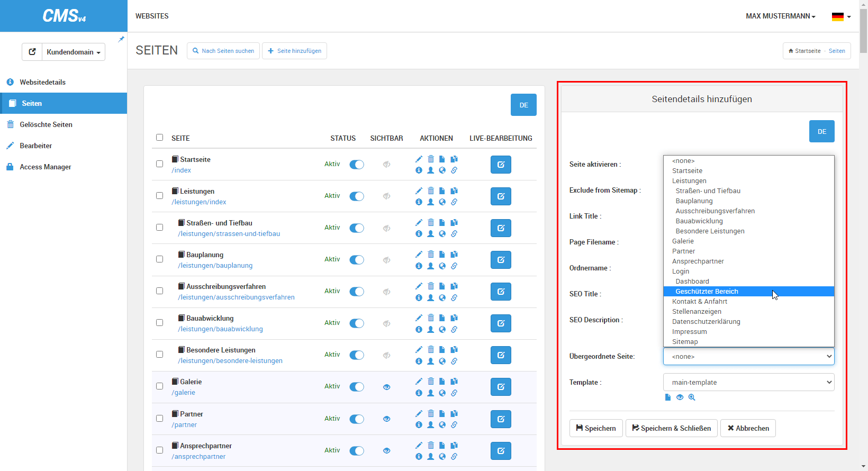
Task: Click the Speichern & Schließen button
Action: click(x=672, y=428)
